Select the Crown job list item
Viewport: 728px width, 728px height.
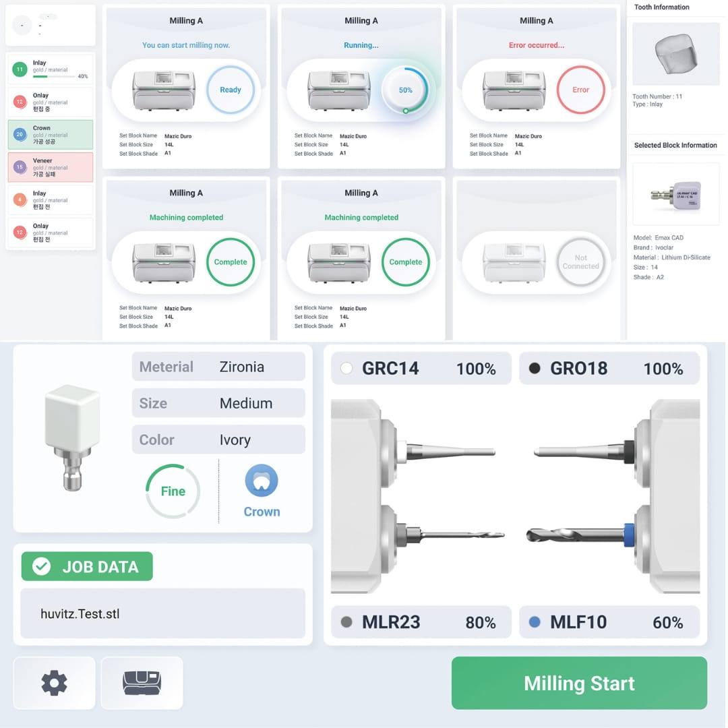click(50, 135)
